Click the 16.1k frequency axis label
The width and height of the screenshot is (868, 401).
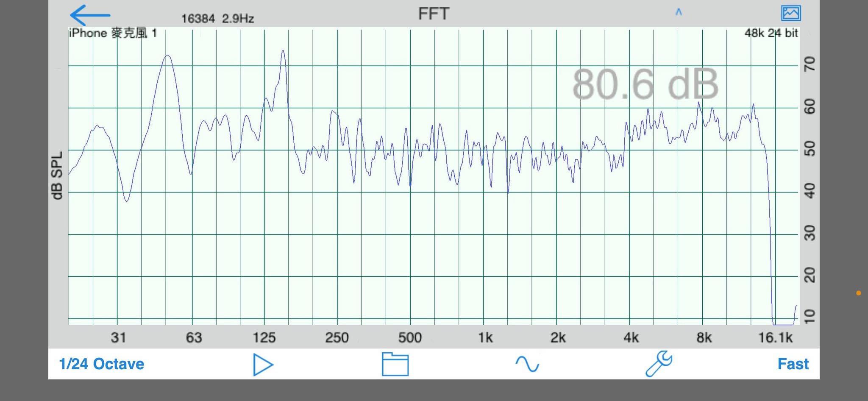(x=775, y=338)
